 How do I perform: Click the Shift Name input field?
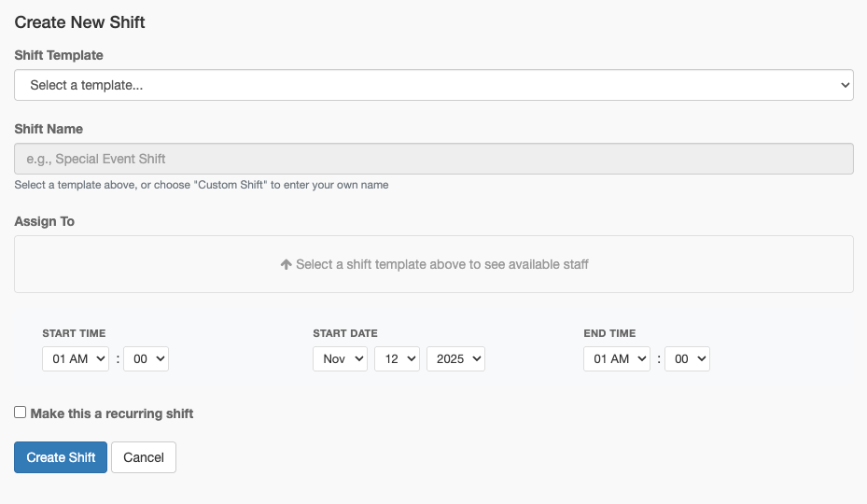[x=433, y=159]
